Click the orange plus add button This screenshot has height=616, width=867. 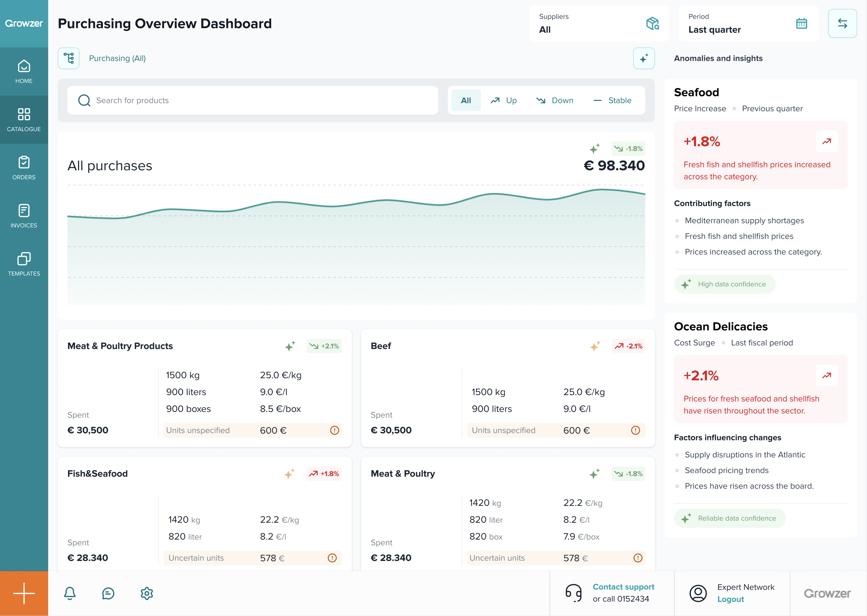24,593
